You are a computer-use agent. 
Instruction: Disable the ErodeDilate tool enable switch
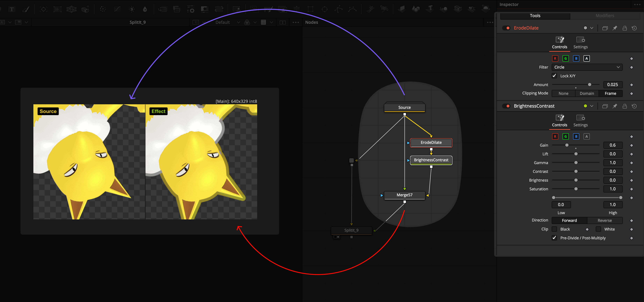506,28
